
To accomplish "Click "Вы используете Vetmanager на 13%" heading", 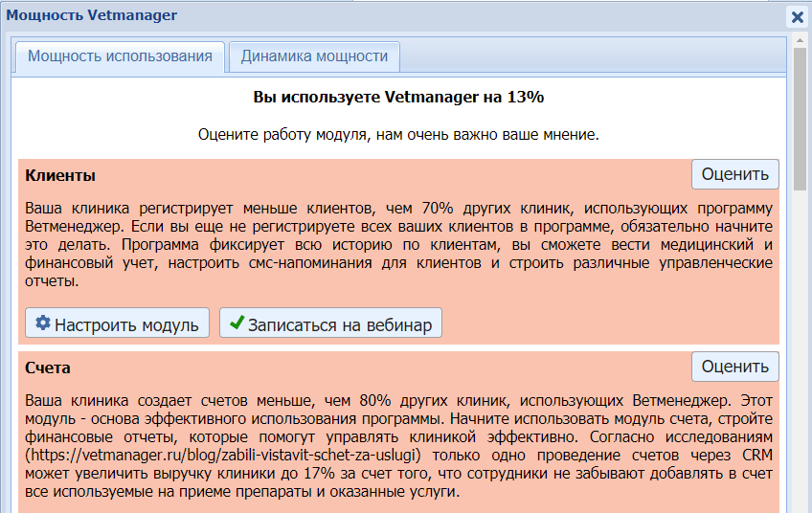I will tap(398, 98).
